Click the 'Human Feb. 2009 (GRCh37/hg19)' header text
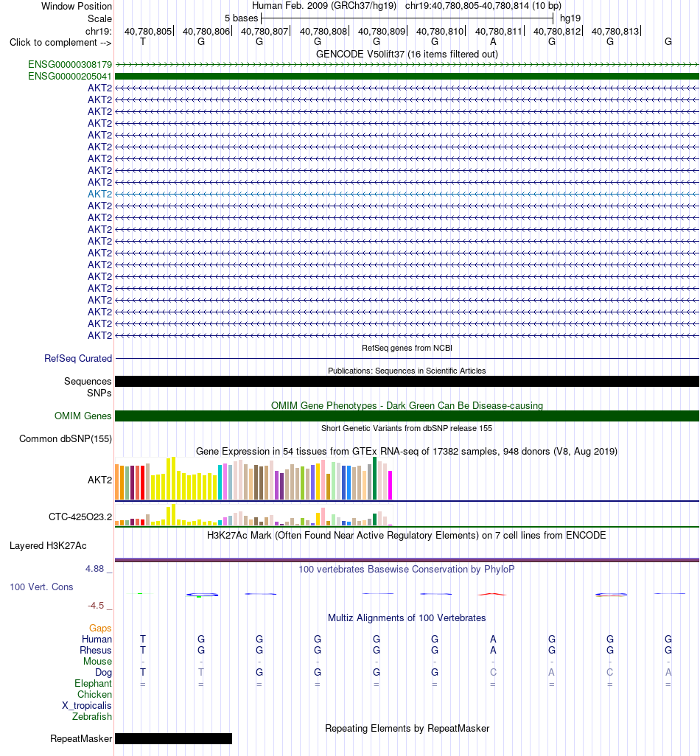Image resolution: width=700 pixels, height=756 pixels. [324, 7]
